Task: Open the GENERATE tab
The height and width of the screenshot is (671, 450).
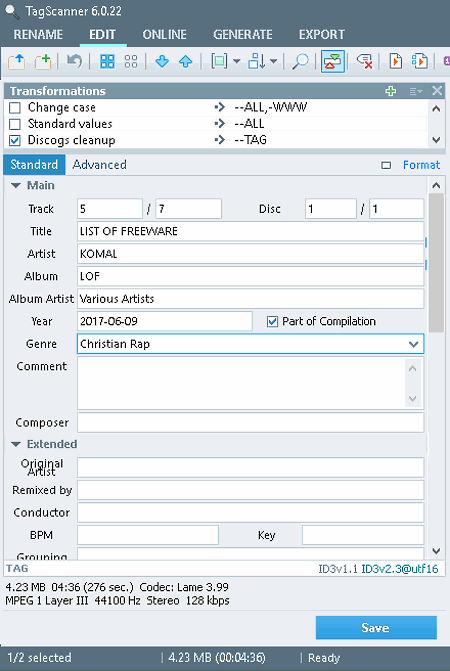Action: click(x=243, y=35)
